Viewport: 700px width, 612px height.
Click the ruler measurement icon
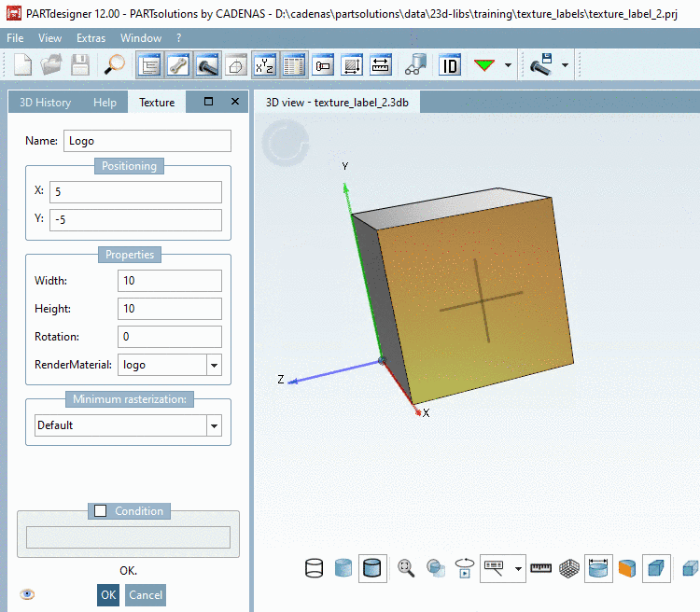click(x=541, y=568)
